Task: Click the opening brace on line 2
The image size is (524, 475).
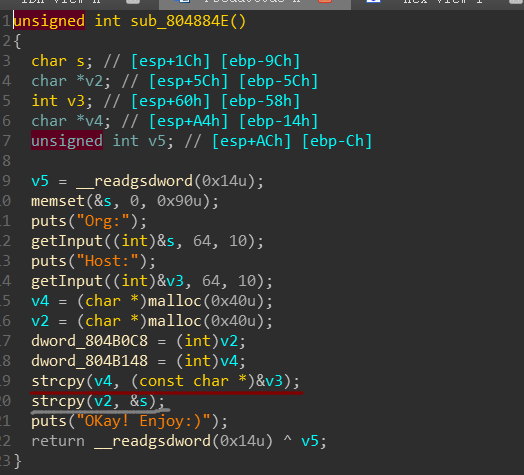Action: 18,42
